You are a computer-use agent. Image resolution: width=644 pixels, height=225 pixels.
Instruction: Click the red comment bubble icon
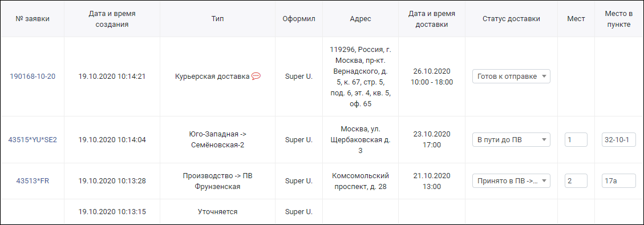coord(256,76)
